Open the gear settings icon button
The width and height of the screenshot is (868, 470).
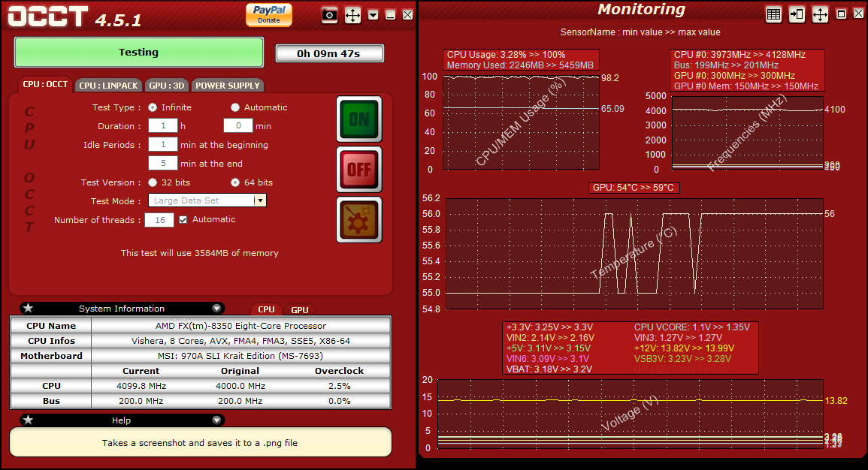pyautogui.click(x=359, y=219)
